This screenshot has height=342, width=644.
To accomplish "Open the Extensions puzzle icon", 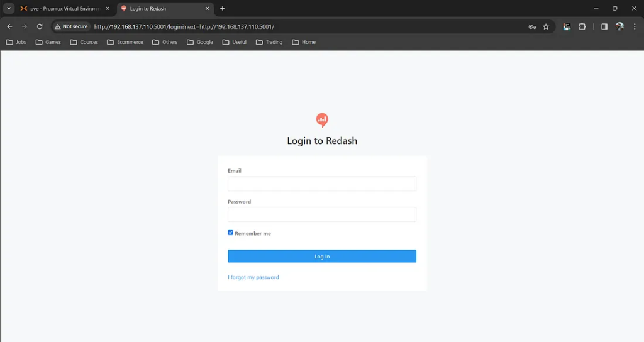I will coord(582,26).
